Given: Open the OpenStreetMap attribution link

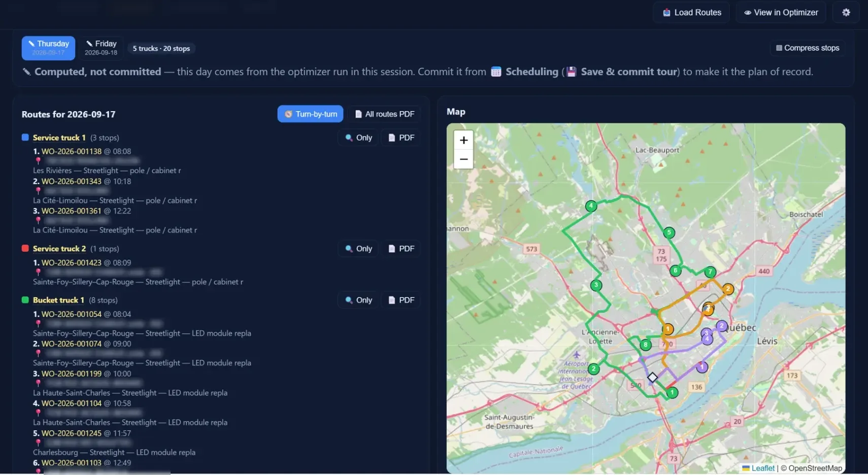Looking at the screenshot, I should [815, 468].
